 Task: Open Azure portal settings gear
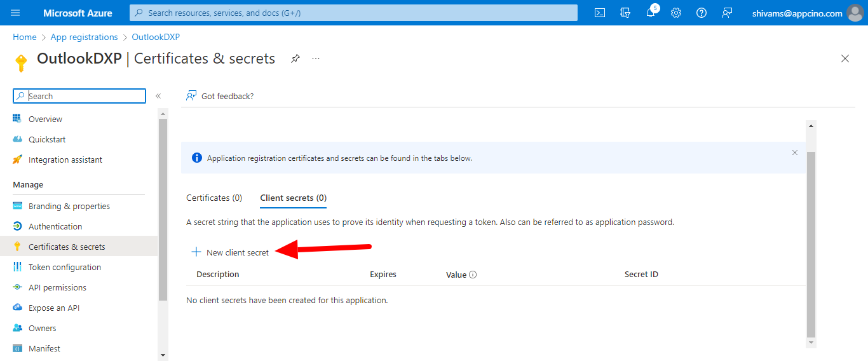tap(676, 13)
